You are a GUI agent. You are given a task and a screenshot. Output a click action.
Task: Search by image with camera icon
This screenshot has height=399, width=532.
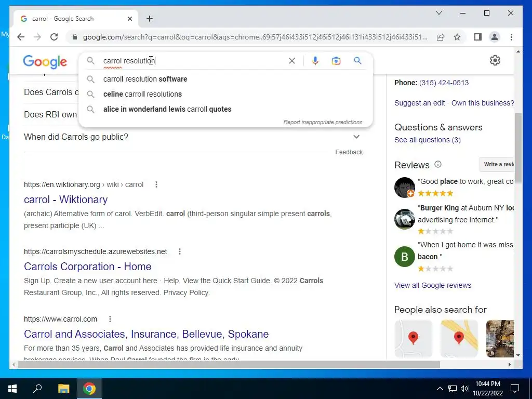click(336, 61)
